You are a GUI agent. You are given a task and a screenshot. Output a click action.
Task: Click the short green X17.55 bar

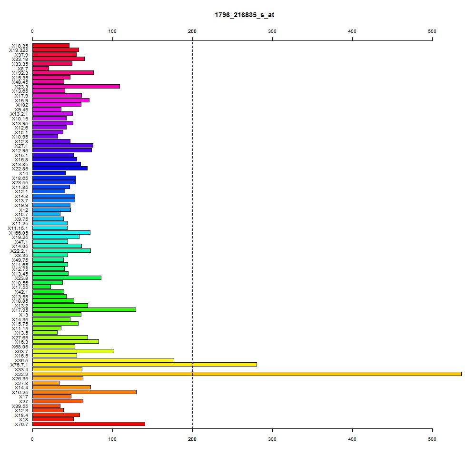tap(41, 287)
